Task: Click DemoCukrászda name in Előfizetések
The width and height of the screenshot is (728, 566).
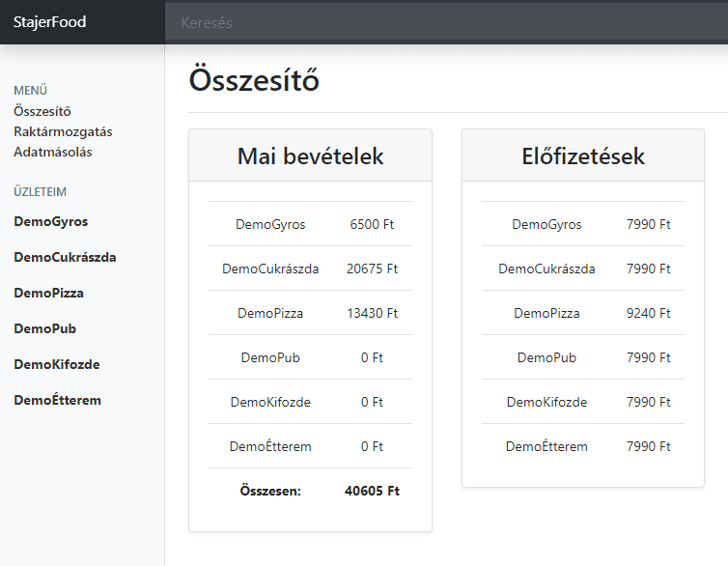Action: pos(546,269)
